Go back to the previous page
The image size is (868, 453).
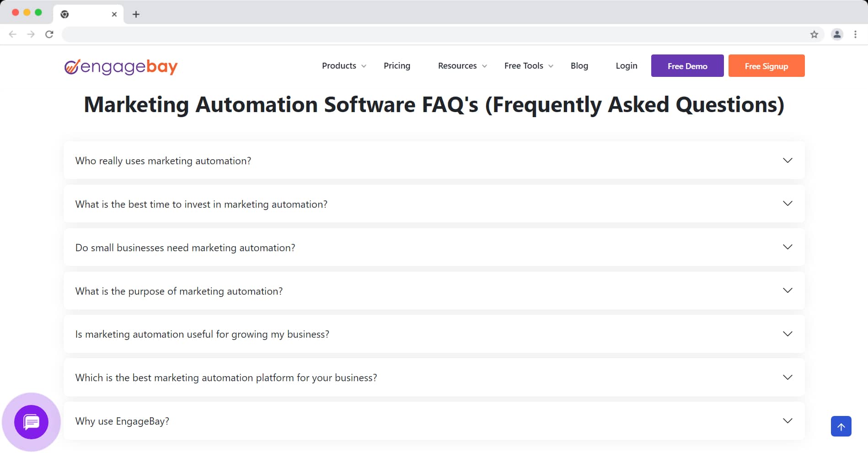point(13,34)
